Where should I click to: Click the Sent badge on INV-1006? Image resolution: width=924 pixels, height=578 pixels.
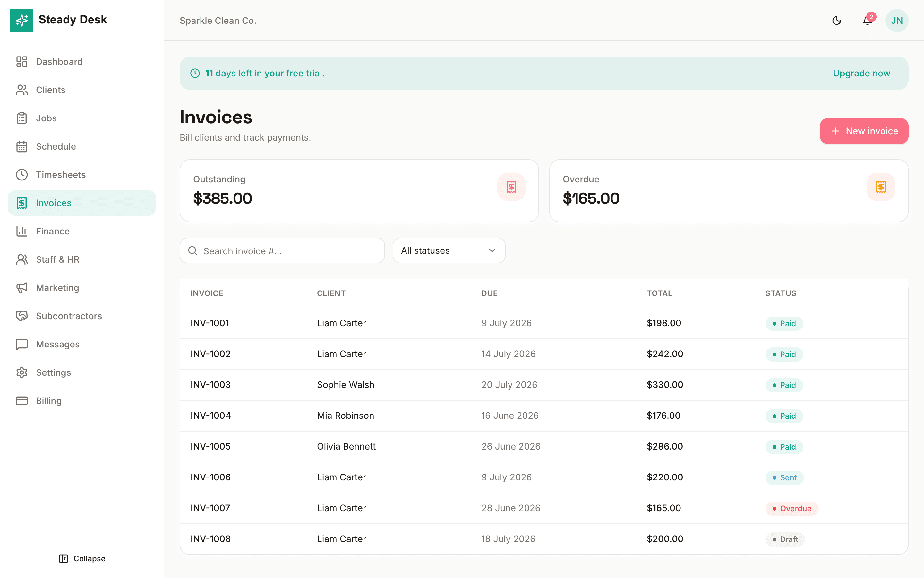coord(784,477)
